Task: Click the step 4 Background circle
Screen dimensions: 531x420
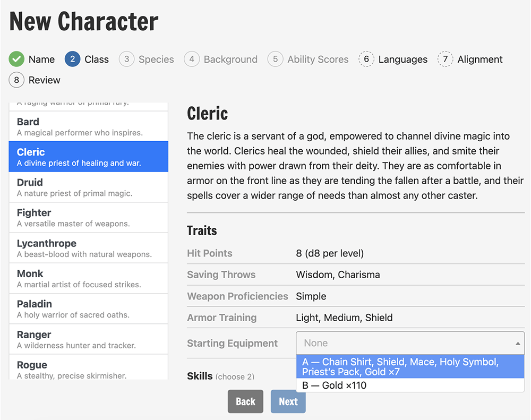Action: coord(192,59)
